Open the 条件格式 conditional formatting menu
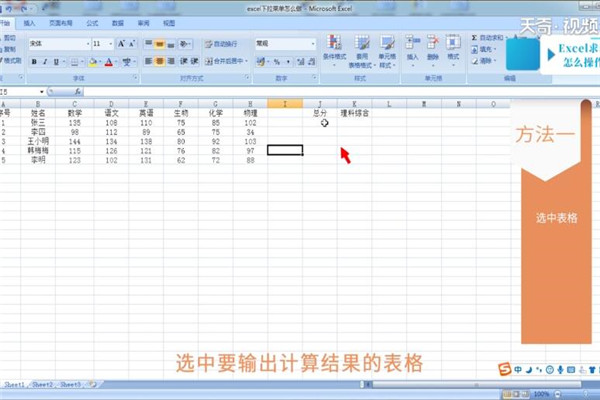This screenshot has width=600, height=400. [x=334, y=51]
